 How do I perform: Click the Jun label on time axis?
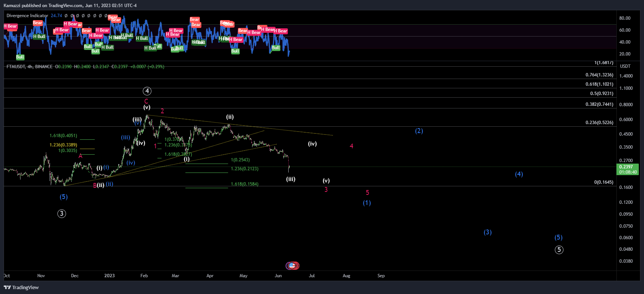(x=278, y=276)
